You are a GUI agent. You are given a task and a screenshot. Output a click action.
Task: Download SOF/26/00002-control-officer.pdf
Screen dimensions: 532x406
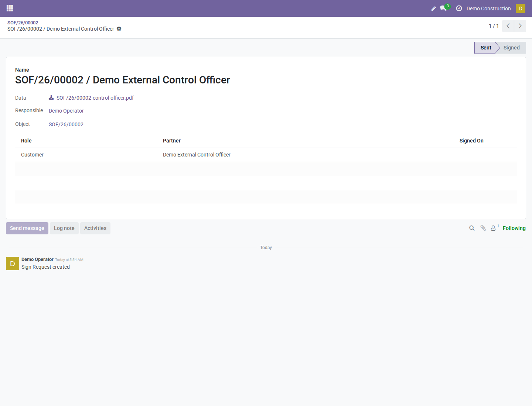tap(95, 98)
